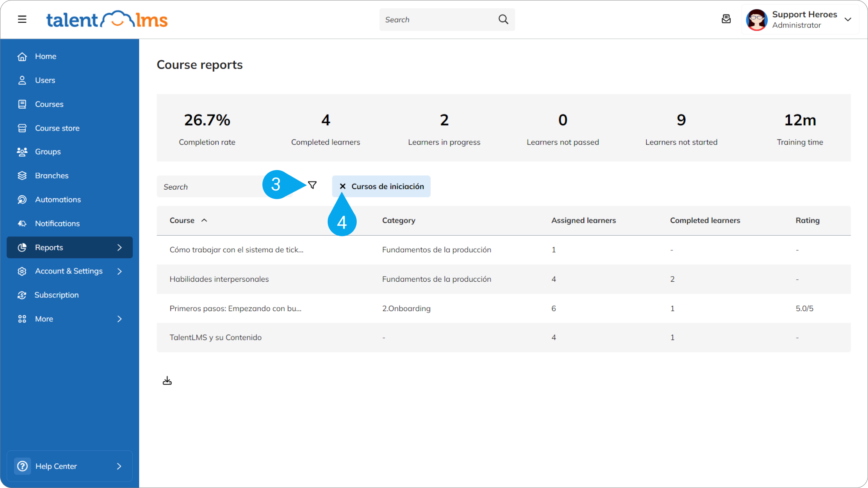Image resolution: width=868 pixels, height=488 pixels.
Task: Click the Completed learners stat card
Action: coord(325,128)
